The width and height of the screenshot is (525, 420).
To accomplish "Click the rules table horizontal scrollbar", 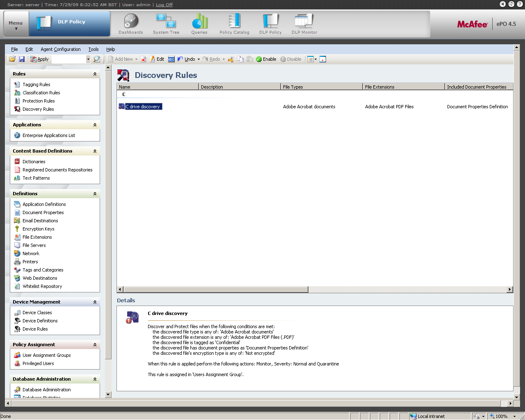I will (x=216, y=290).
